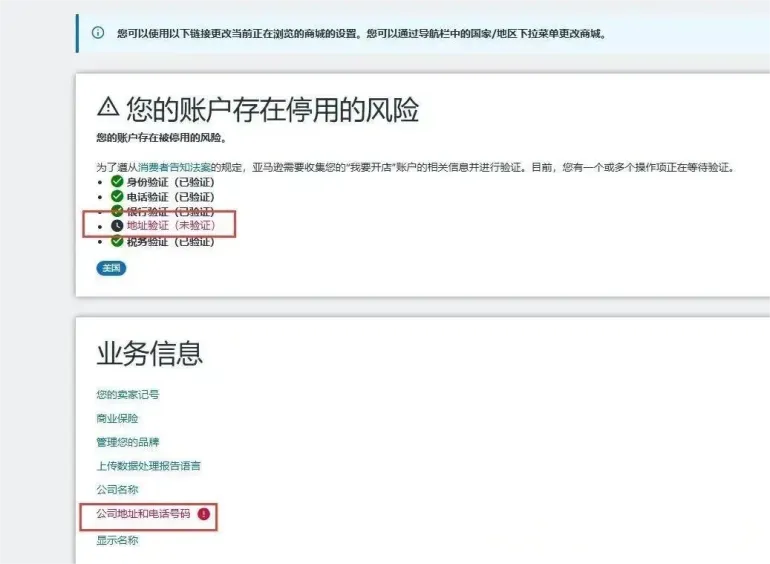Screen dimensions: 770x564
Task: Open 公司地址和电话号码 link
Action: (143, 513)
